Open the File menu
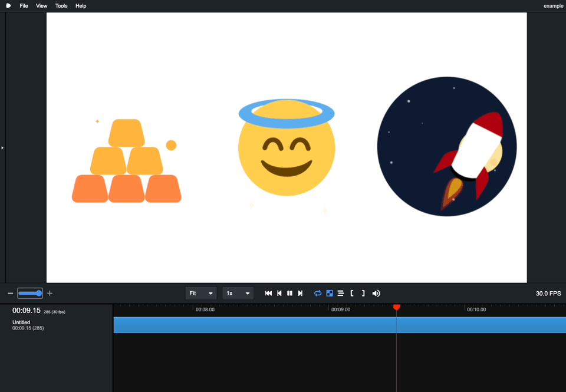Screen dimensions: 566x392 pyautogui.click(x=24, y=6)
